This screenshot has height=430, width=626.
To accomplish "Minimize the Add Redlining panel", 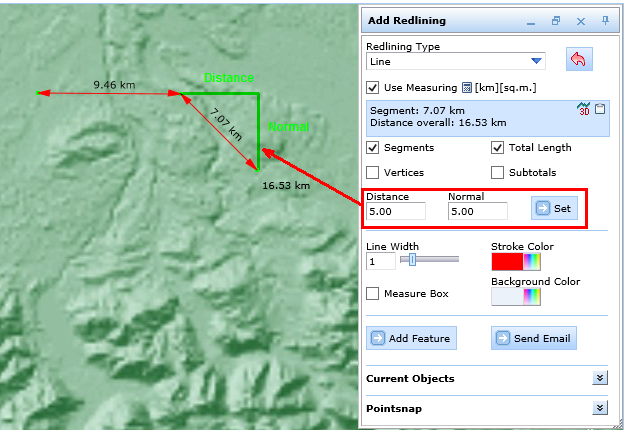I will tap(531, 23).
